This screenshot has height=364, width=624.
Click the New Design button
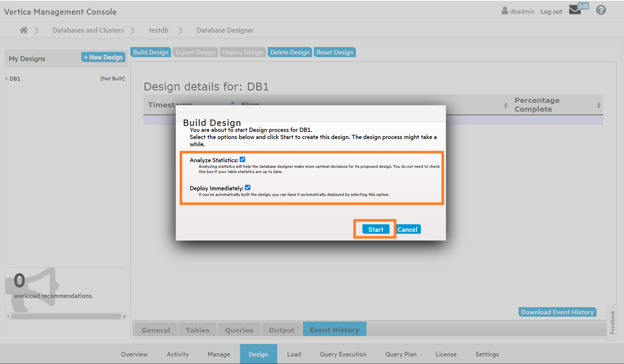point(103,57)
